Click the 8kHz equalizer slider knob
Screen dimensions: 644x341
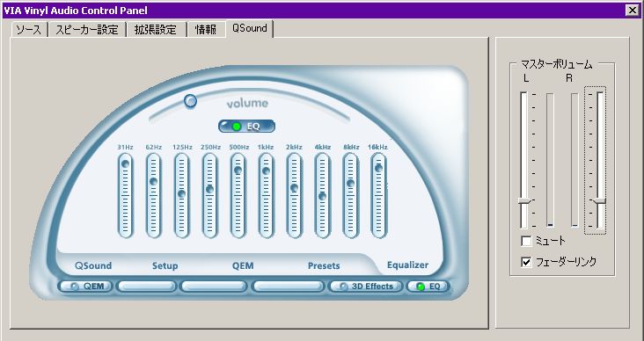[x=350, y=184]
